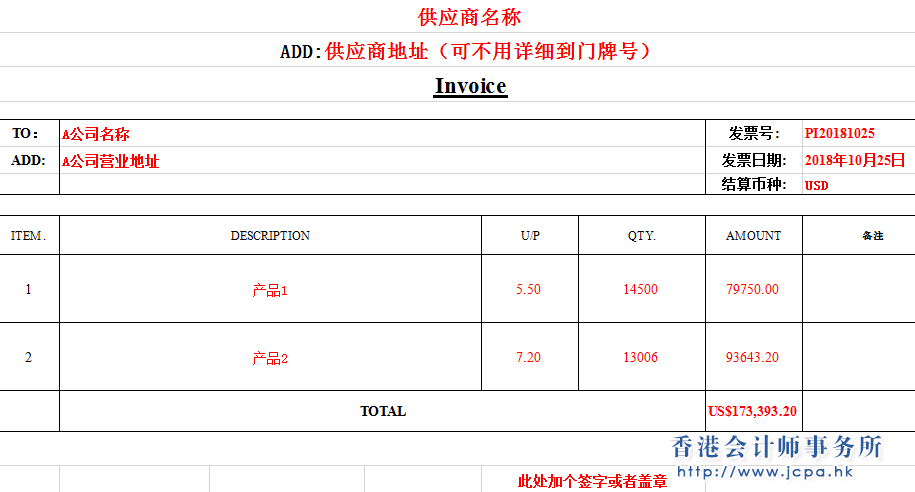Image resolution: width=915 pixels, height=492 pixels.
Task: Select the 产品1 description cell
Action: (270, 291)
